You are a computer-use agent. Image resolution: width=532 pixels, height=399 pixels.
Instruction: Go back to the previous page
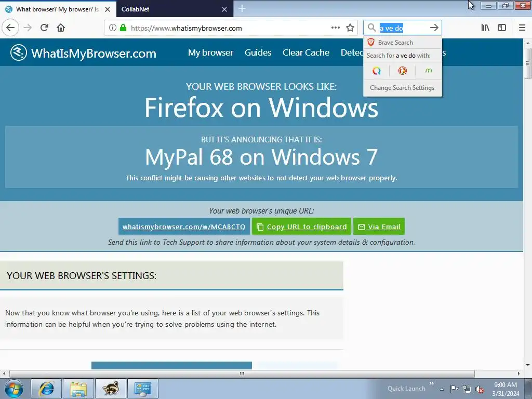pos(10,28)
